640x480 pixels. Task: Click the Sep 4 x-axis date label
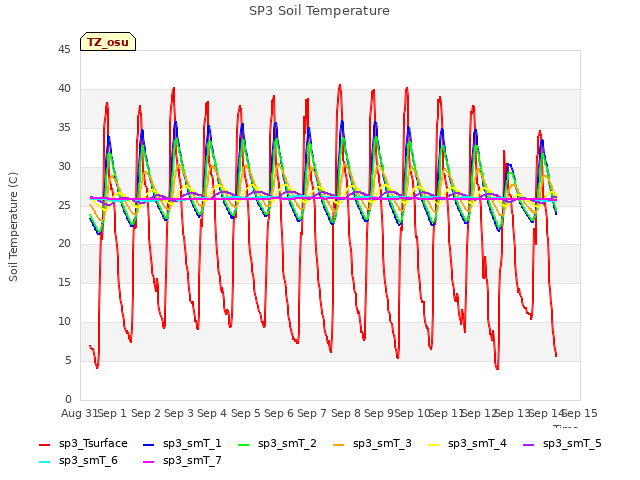point(212,413)
